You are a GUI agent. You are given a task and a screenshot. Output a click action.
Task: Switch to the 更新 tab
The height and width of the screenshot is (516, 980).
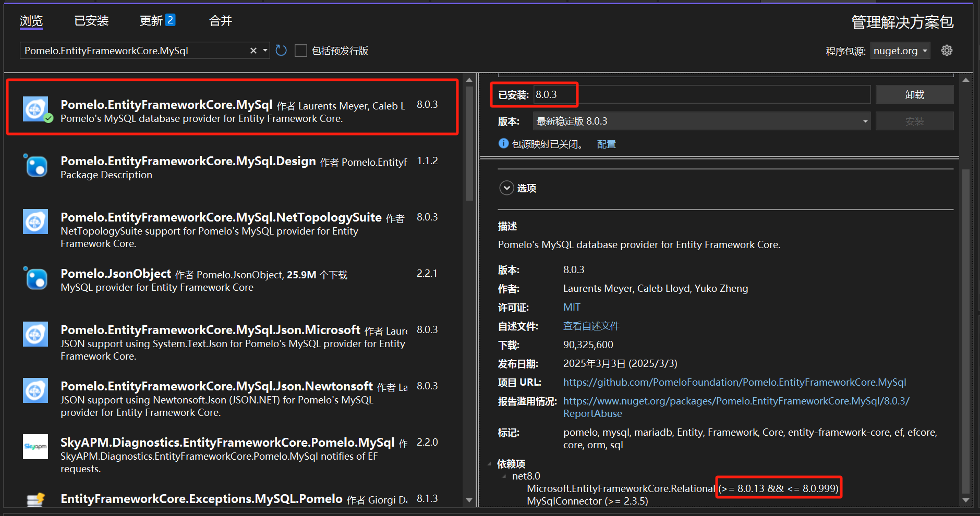tap(151, 21)
